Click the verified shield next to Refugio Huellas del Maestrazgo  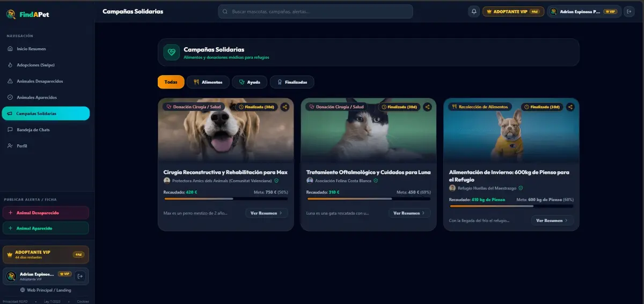(x=521, y=188)
